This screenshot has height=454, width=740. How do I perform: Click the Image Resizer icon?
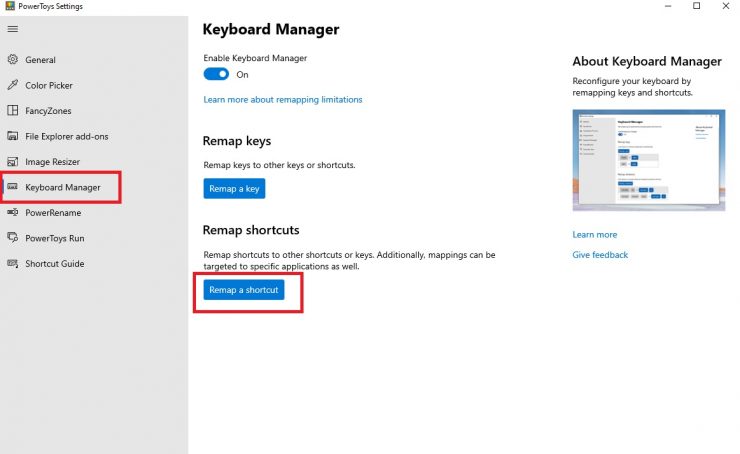13,161
